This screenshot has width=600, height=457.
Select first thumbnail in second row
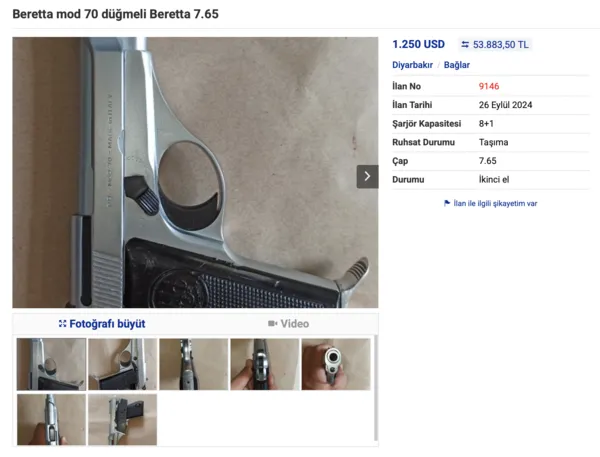[x=51, y=419]
